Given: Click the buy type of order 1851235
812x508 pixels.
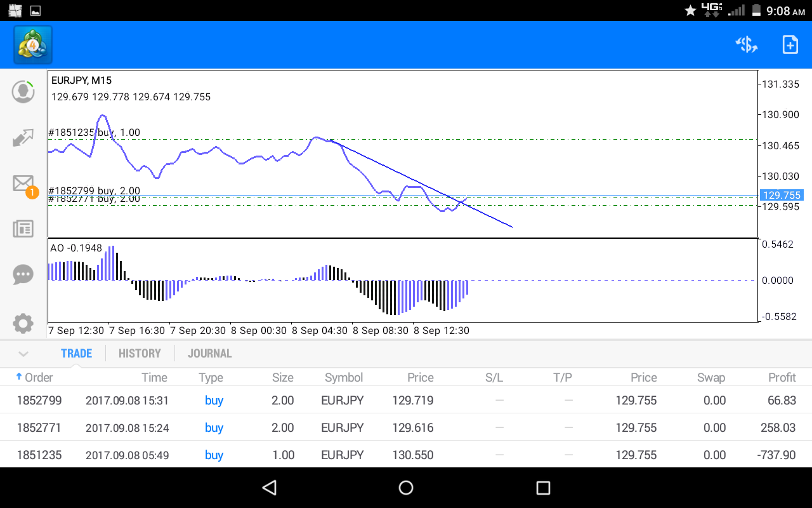Looking at the screenshot, I should pyautogui.click(x=214, y=455).
